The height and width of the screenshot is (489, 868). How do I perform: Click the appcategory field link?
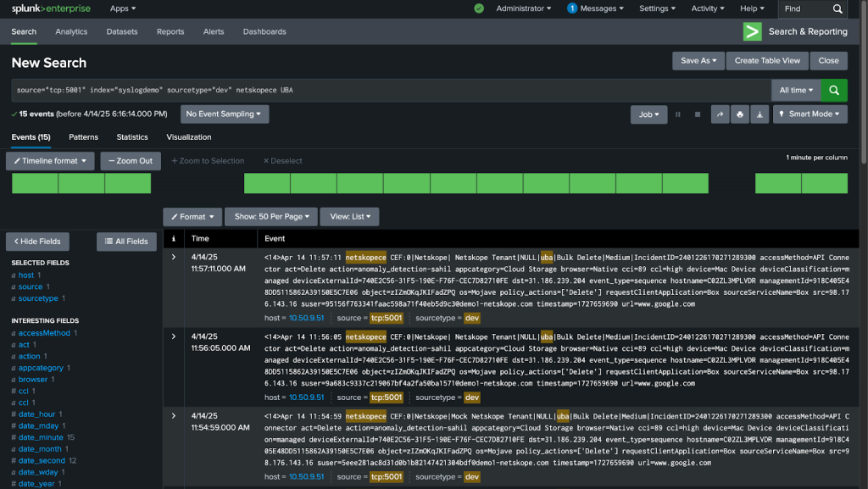(41, 368)
